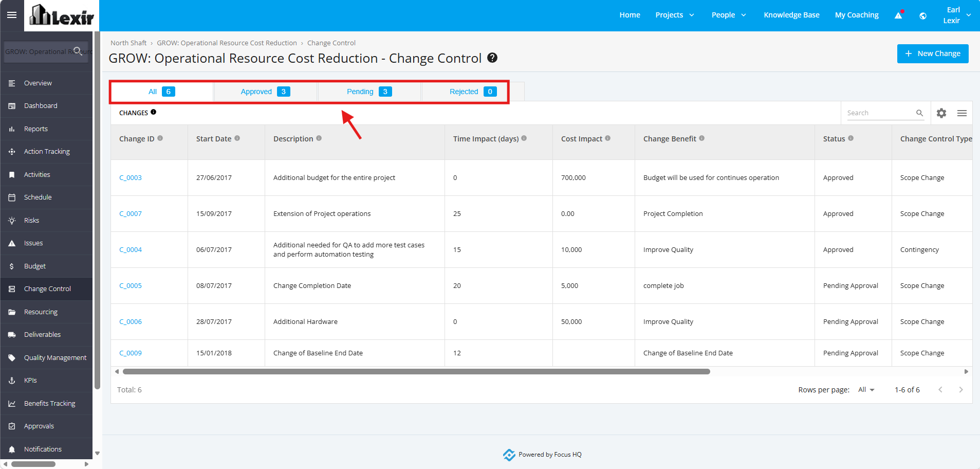980x469 pixels.
Task: Click the Change ID column info icon
Action: pyautogui.click(x=160, y=138)
